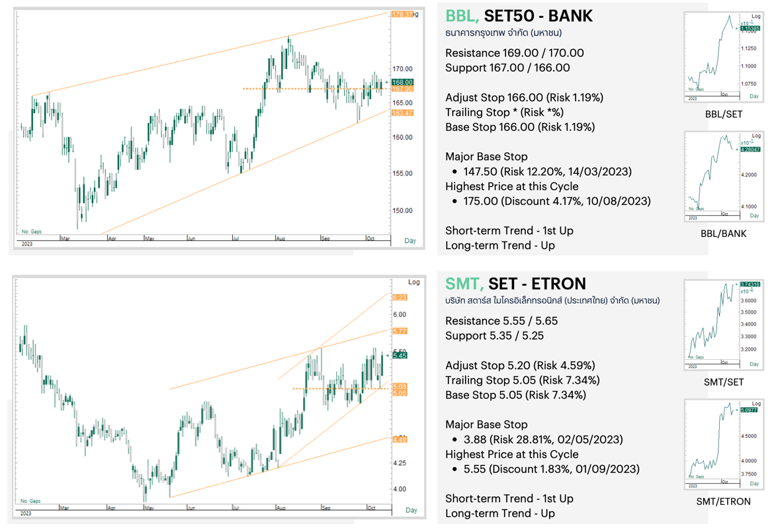The width and height of the screenshot is (774, 532).
Task: Click 'Support 5.35 / 5.25' line
Action: tap(495, 335)
